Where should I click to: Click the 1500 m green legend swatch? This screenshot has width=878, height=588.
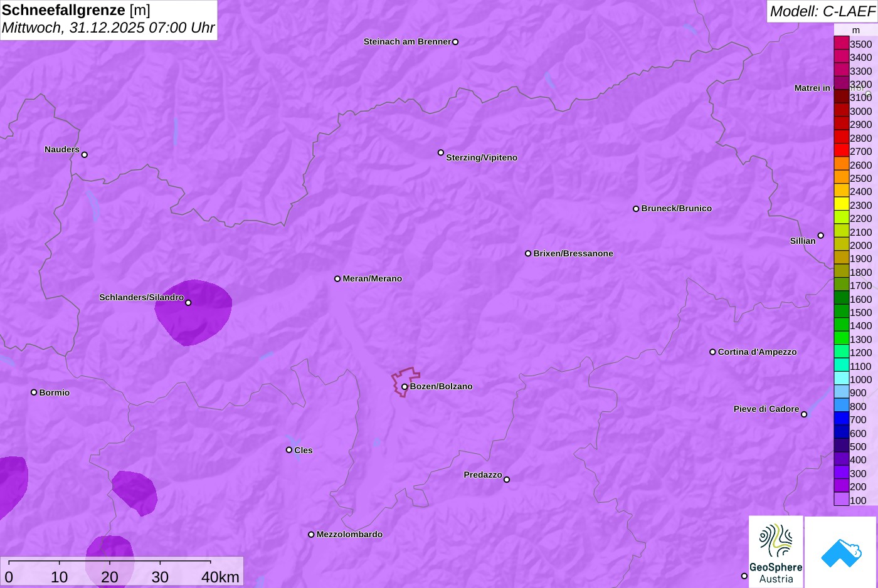[x=841, y=312]
